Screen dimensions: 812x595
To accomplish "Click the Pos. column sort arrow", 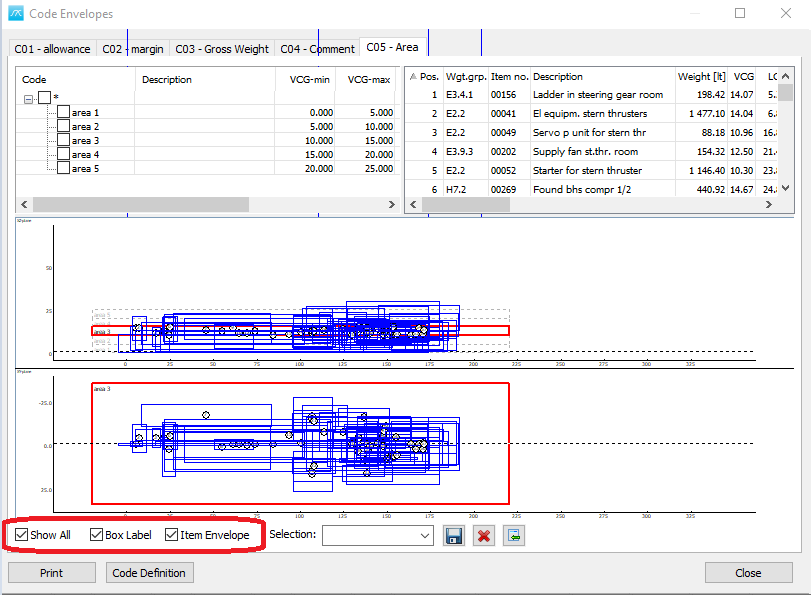I will (x=413, y=77).
